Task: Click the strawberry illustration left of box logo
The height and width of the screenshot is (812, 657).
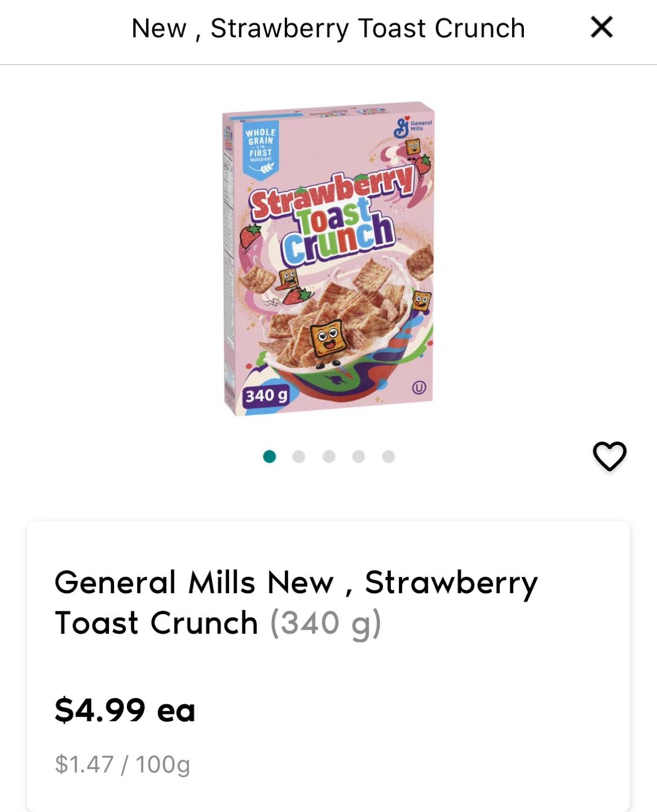Action: pos(251,236)
